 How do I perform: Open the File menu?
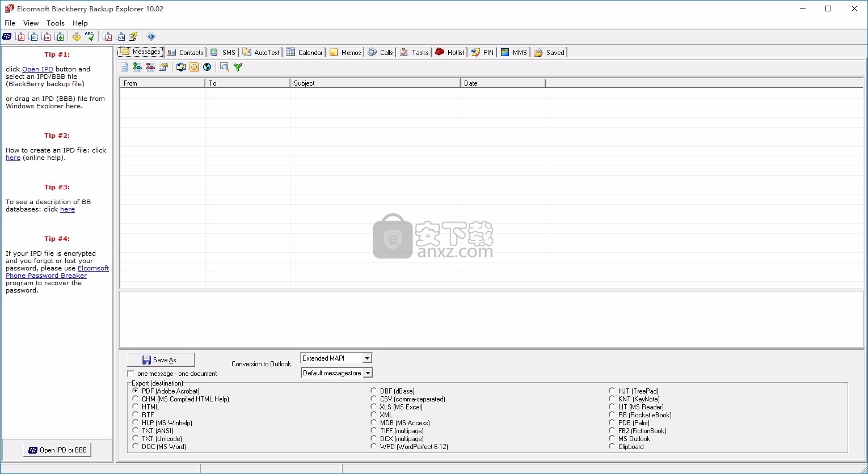tap(10, 23)
